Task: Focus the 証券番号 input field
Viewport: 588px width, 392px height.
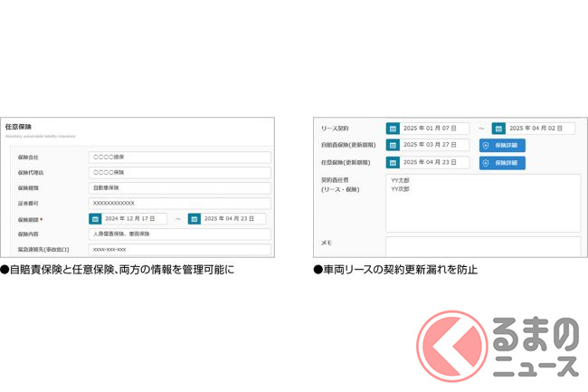Action: [179, 203]
